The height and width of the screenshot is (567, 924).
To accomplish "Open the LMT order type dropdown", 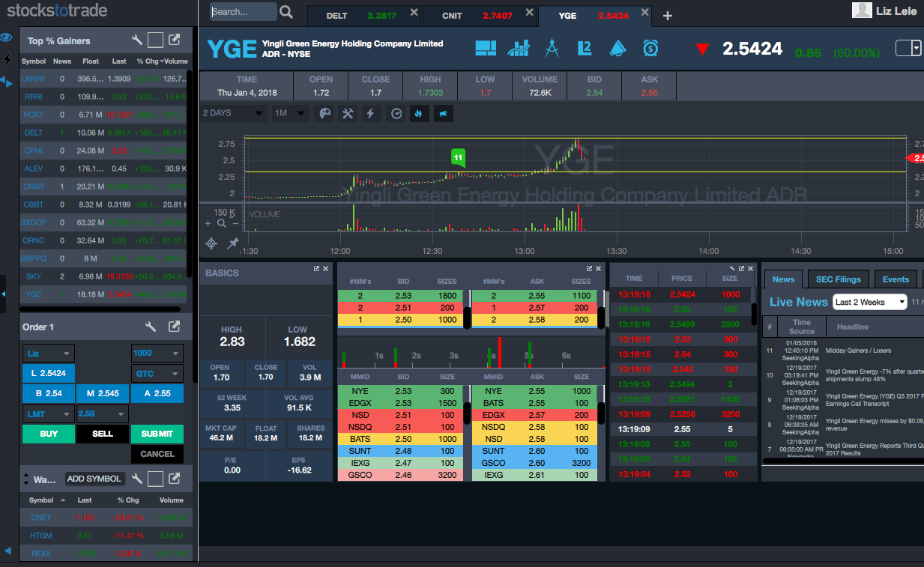I will 49,413.
